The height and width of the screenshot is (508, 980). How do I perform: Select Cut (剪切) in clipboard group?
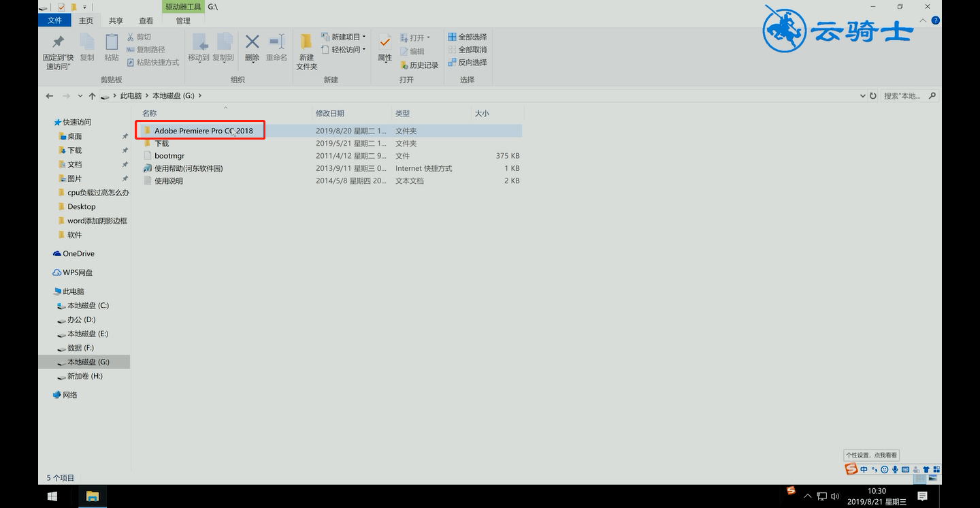point(139,37)
